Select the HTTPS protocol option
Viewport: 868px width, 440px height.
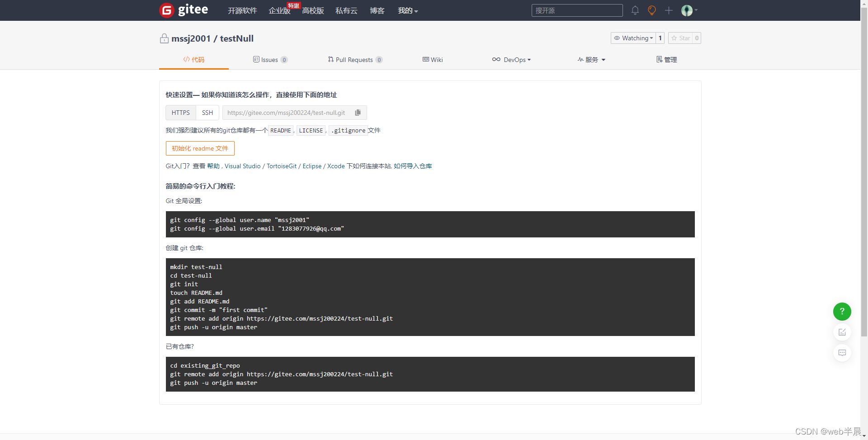(181, 113)
